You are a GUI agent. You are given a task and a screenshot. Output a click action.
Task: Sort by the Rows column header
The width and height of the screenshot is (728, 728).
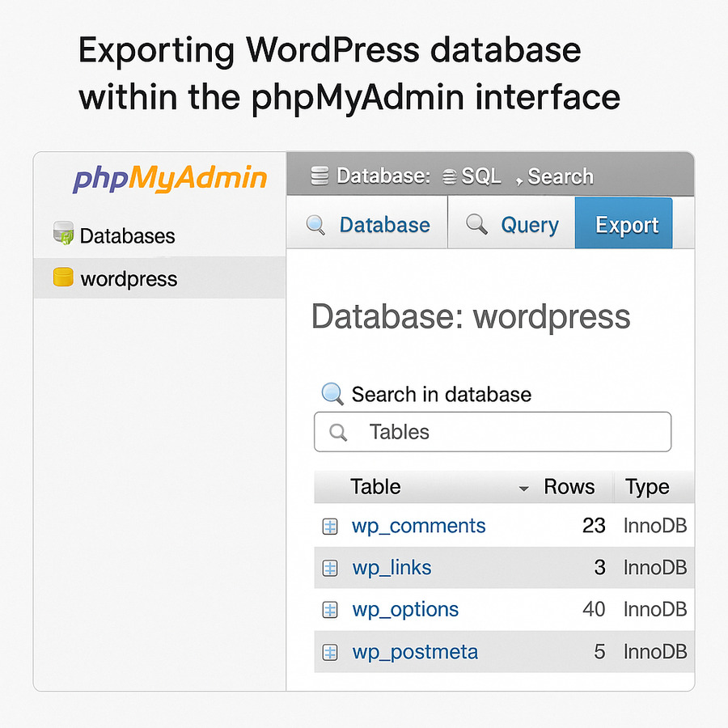[x=569, y=487]
